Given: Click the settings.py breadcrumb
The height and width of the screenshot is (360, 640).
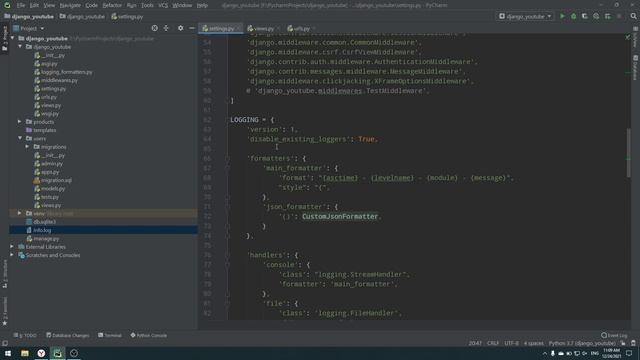Looking at the screenshot, I should coord(127,17).
